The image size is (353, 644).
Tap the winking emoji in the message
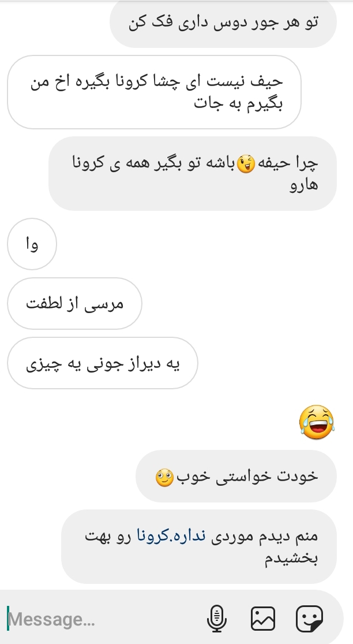[x=246, y=164]
